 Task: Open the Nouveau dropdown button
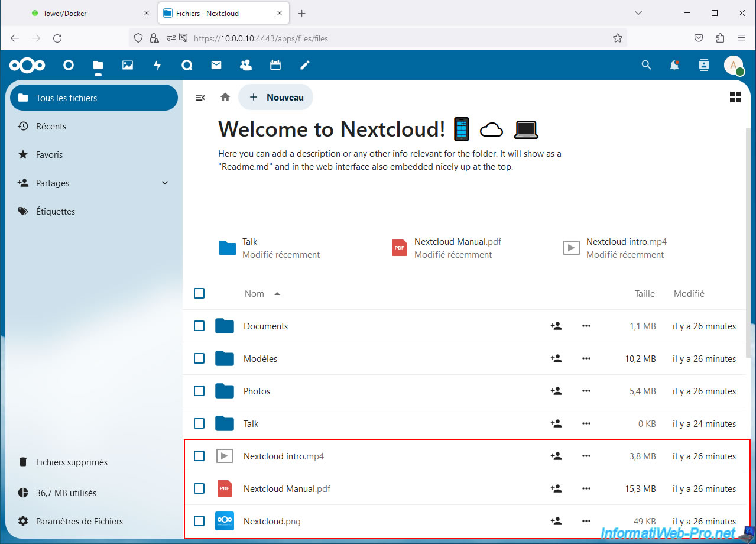[276, 97]
